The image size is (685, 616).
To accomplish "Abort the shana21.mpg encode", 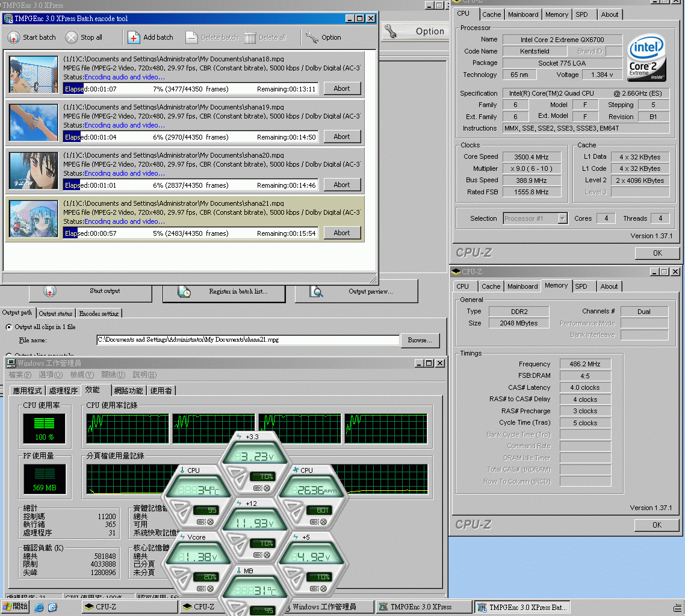I will (342, 233).
